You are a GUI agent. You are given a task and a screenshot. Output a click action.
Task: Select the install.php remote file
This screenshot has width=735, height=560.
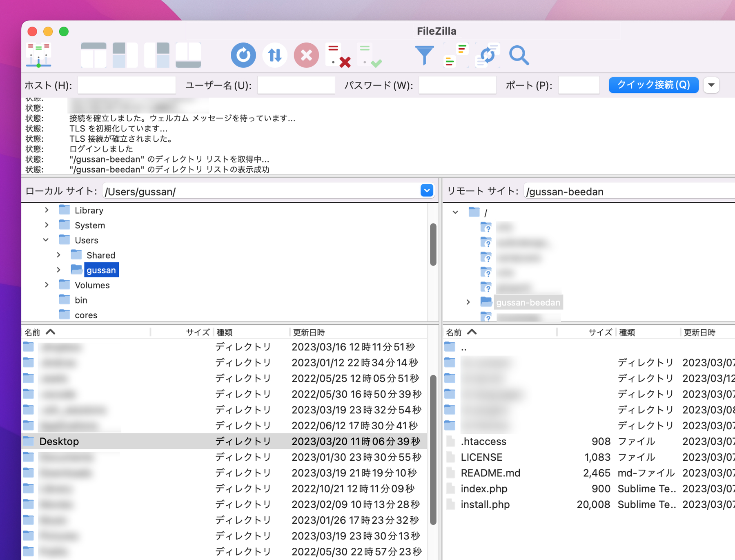click(485, 504)
